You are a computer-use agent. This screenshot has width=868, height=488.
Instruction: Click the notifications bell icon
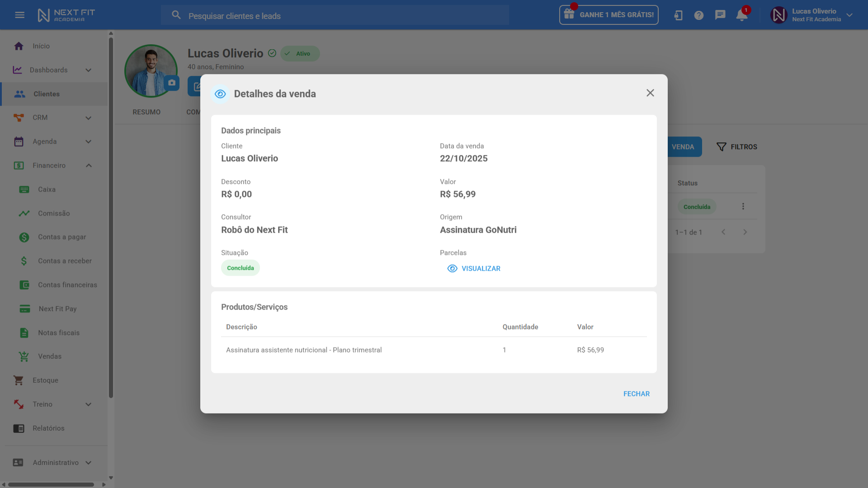(x=741, y=15)
